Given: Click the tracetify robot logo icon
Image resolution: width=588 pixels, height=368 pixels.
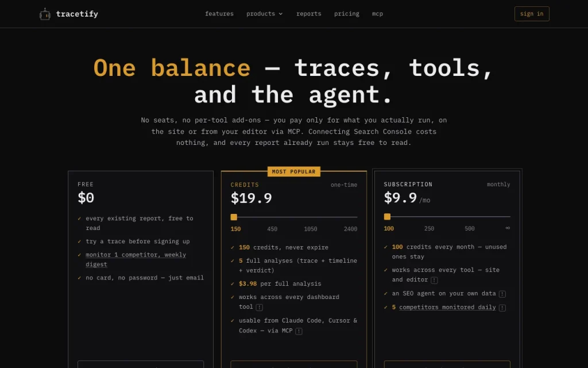Looking at the screenshot, I should 45,14.
